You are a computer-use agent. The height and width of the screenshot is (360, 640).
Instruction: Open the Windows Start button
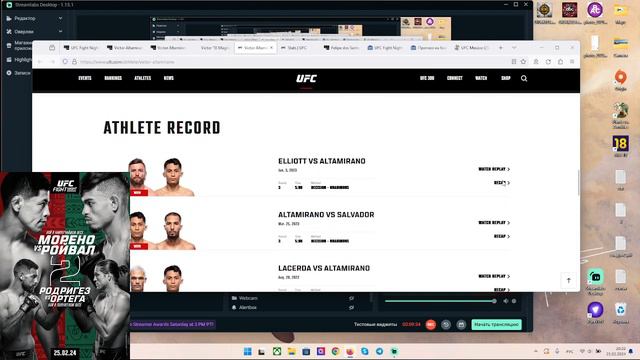coord(247,351)
